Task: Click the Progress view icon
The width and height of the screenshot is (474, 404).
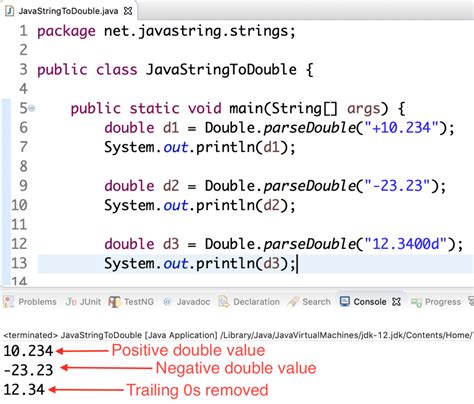Action: [416, 302]
